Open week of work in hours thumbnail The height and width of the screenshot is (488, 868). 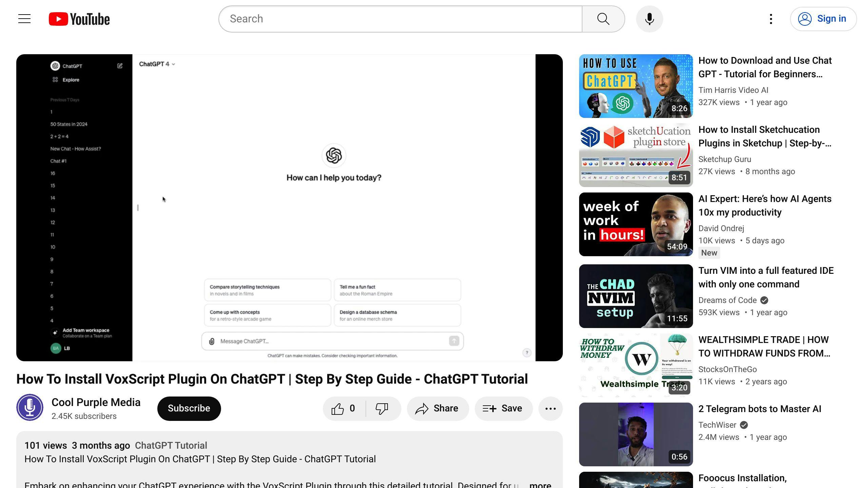(x=636, y=224)
